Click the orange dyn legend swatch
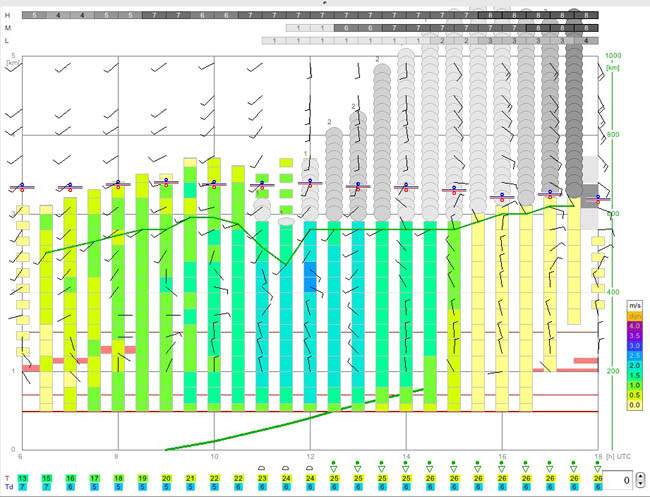Image resolution: width=650 pixels, height=497 pixels. point(634,315)
